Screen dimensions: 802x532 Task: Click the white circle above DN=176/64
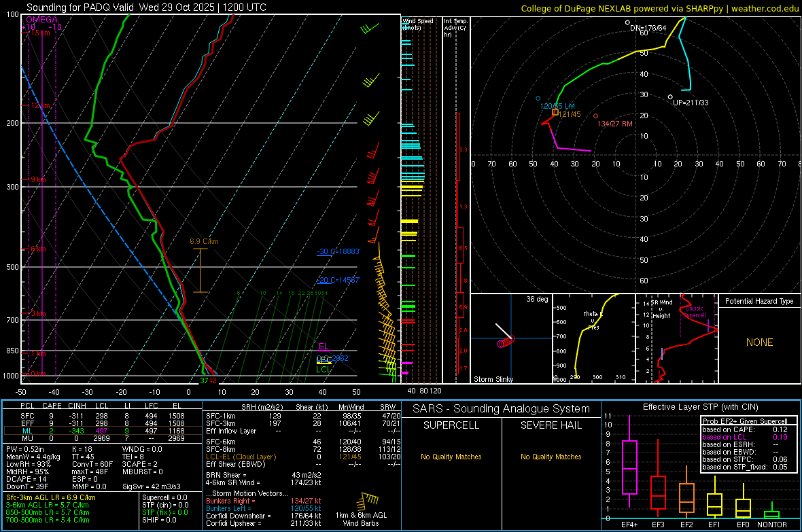(x=627, y=22)
